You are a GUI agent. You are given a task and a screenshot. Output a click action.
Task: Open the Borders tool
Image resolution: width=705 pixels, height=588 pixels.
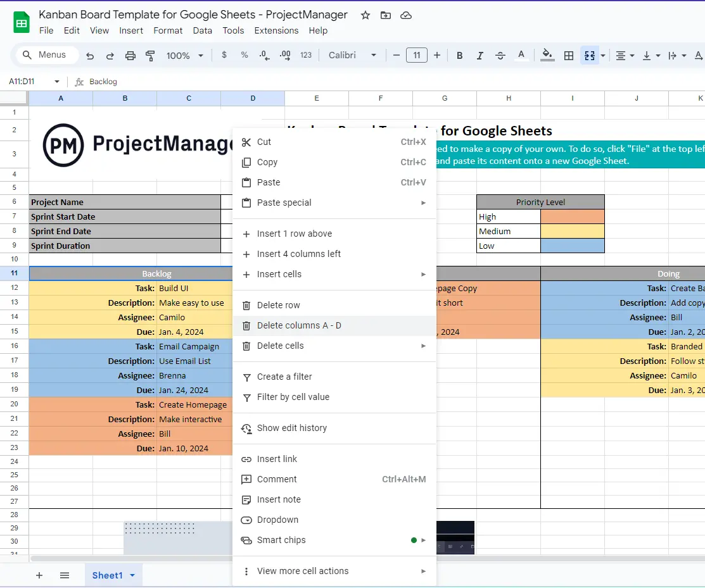coord(569,55)
